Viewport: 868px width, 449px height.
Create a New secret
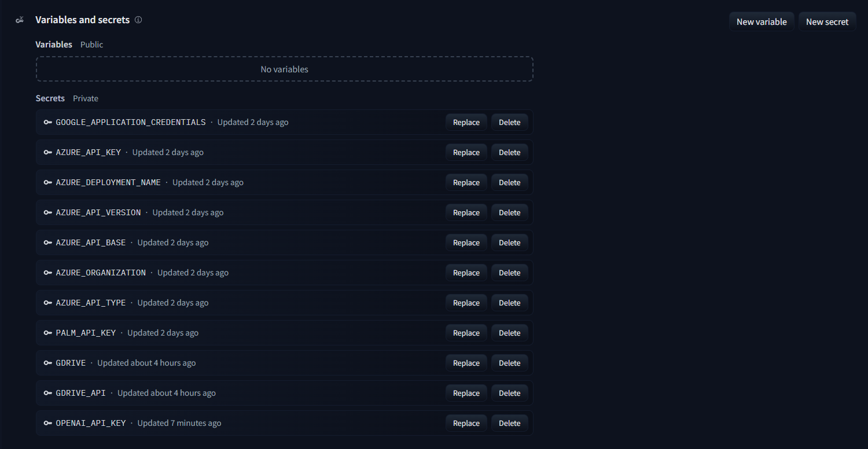pos(827,22)
